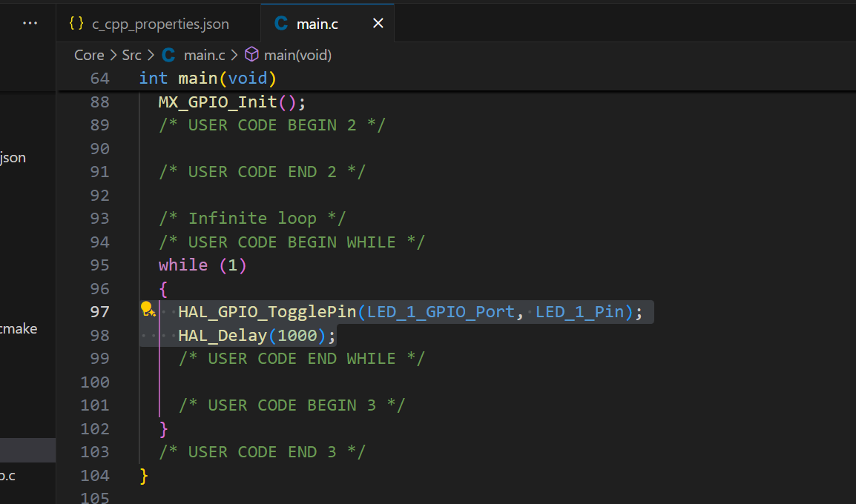Click the C file icon in breadcrumb

(168, 55)
